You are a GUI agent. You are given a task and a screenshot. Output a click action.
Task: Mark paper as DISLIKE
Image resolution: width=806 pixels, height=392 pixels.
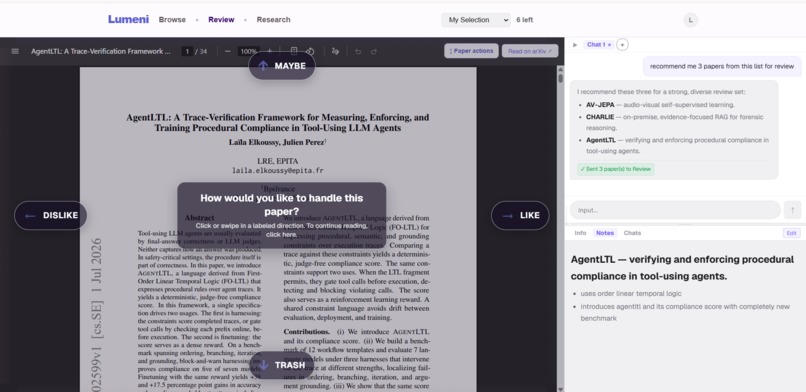tap(50, 215)
